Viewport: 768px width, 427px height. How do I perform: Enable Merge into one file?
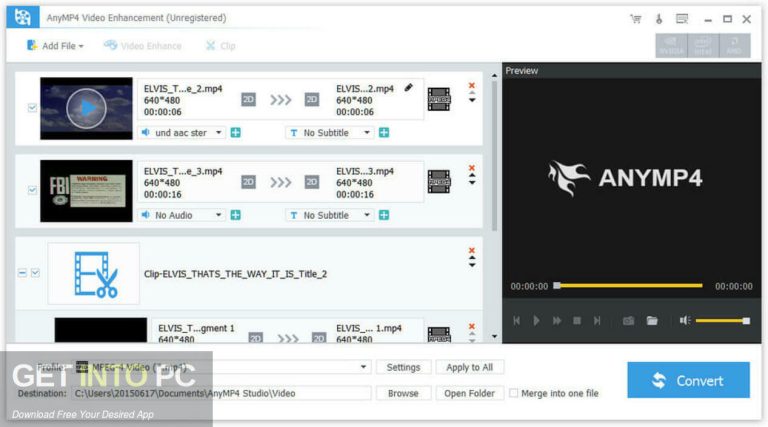(513, 393)
